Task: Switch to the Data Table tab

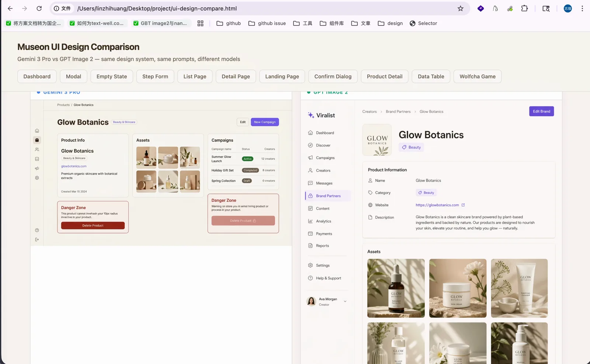Action: 431,77
